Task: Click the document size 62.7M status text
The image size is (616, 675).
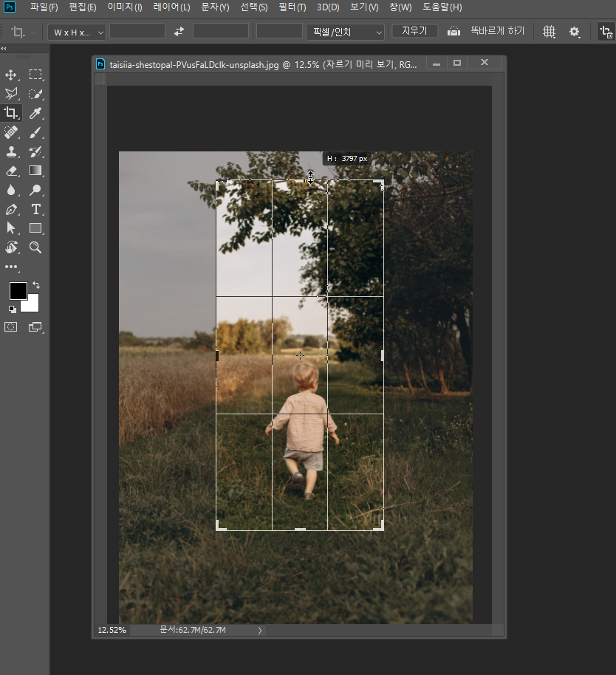Action: (x=193, y=630)
